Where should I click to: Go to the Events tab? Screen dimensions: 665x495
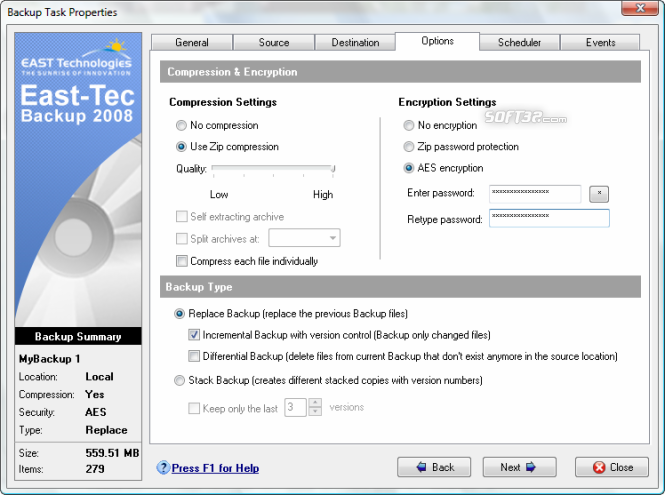(x=600, y=42)
